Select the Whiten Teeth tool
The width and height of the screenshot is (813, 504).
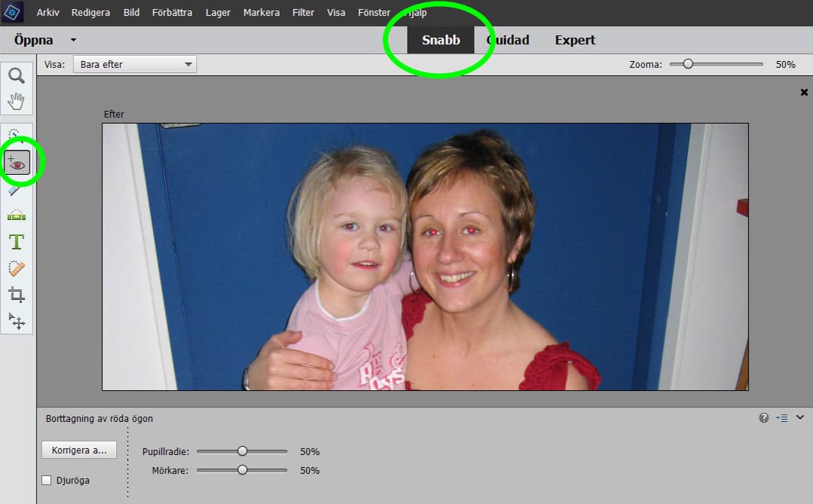pyautogui.click(x=16, y=189)
